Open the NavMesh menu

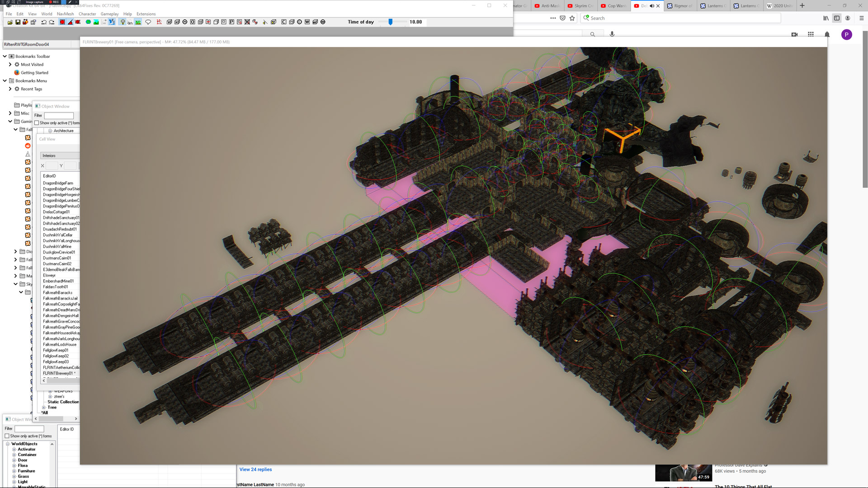point(65,14)
